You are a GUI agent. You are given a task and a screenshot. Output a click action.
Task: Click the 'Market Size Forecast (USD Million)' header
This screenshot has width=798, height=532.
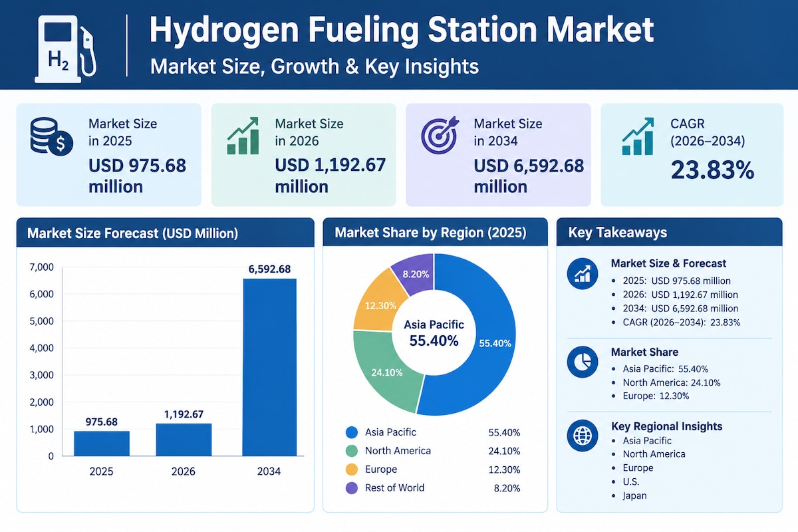(133, 233)
